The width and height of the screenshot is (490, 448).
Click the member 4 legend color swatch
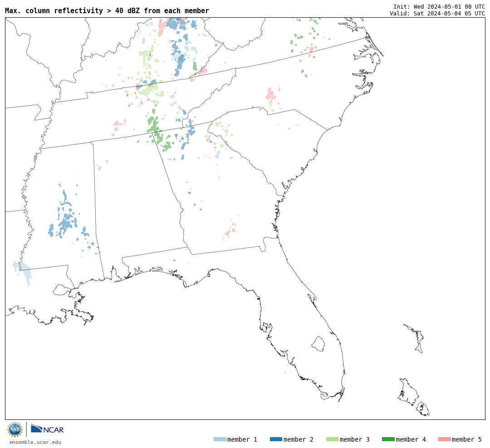(388, 439)
